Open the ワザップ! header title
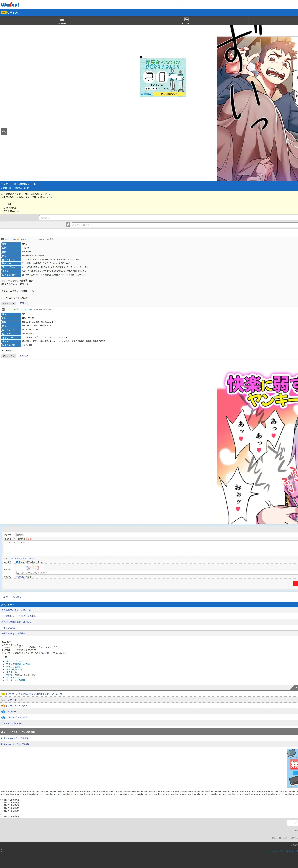This screenshot has width=298, height=868. click(13, 12)
